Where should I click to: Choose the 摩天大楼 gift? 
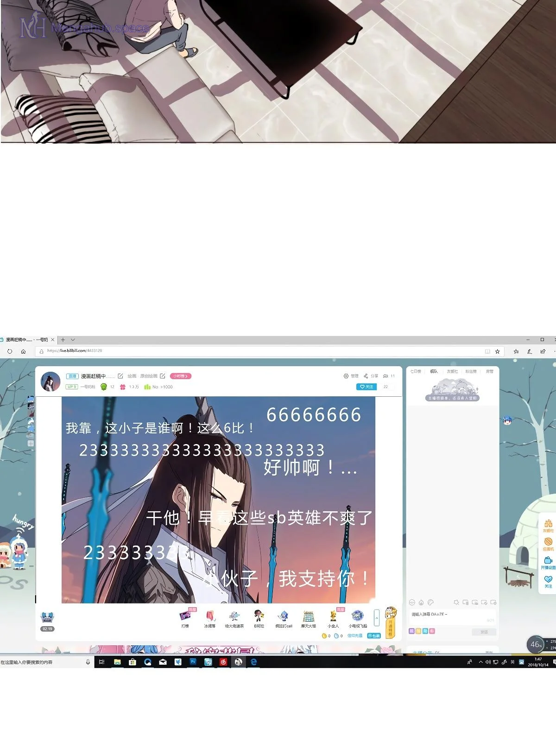point(309,616)
